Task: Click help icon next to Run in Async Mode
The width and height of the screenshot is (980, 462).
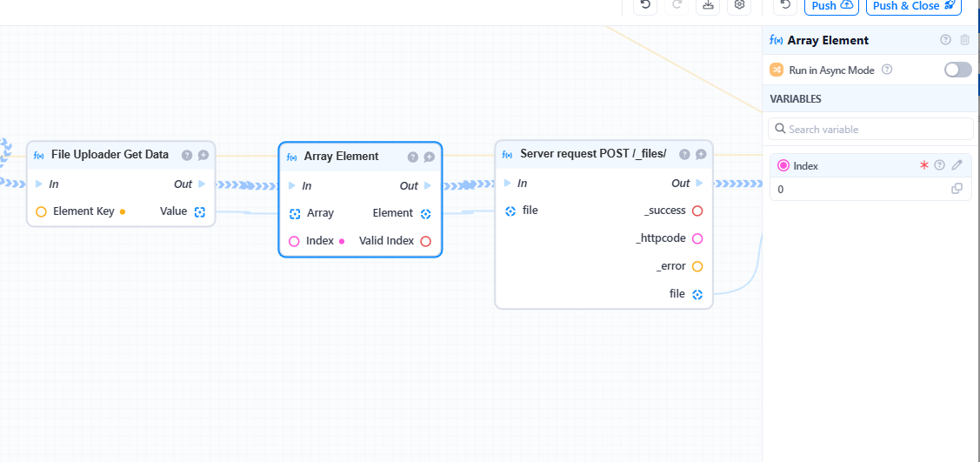Action: pos(887,70)
